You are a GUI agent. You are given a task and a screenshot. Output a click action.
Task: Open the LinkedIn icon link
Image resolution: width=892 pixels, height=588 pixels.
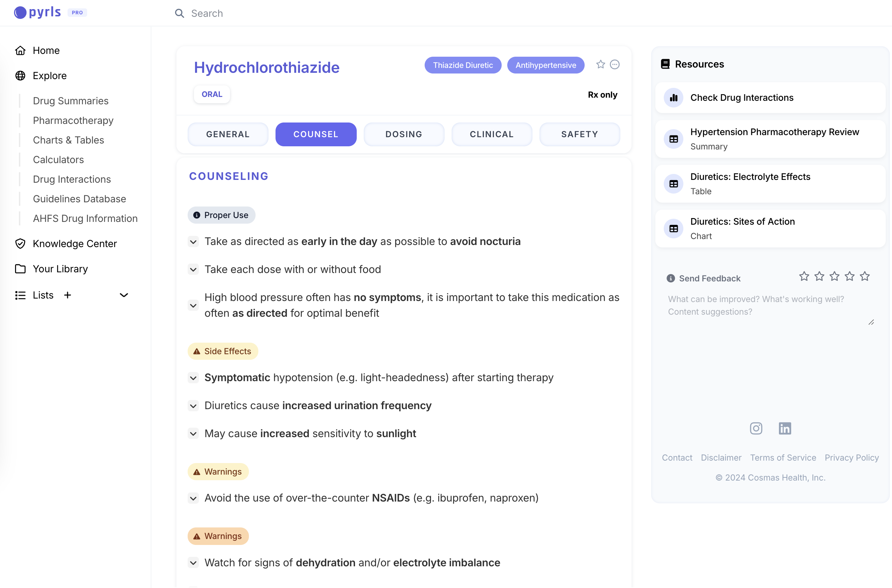pyautogui.click(x=785, y=428)
